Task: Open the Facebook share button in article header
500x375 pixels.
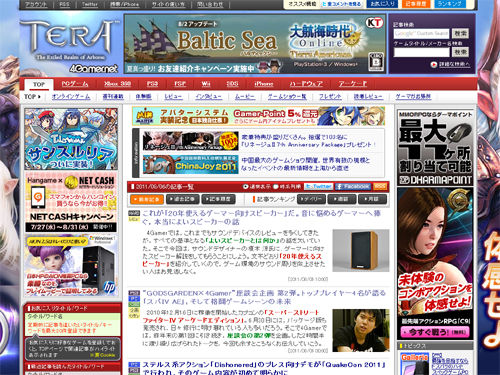Action: (353, 187)
